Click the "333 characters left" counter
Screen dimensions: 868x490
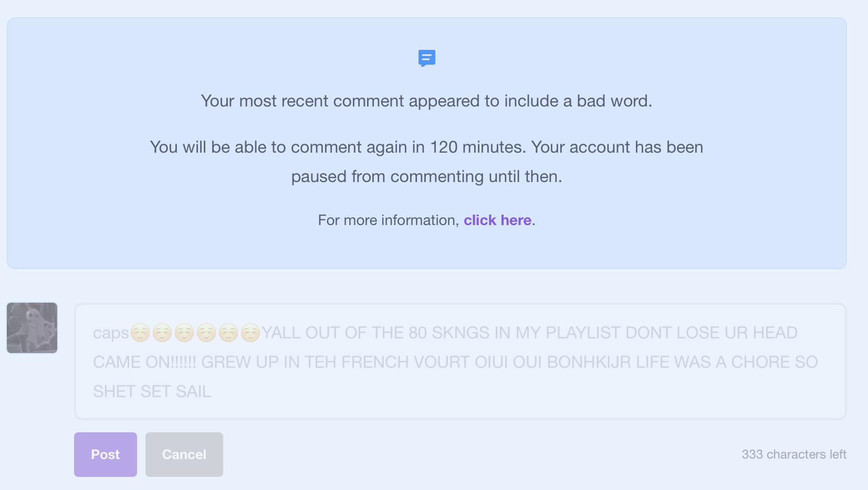pyautogui.click(x=794, y=454)
